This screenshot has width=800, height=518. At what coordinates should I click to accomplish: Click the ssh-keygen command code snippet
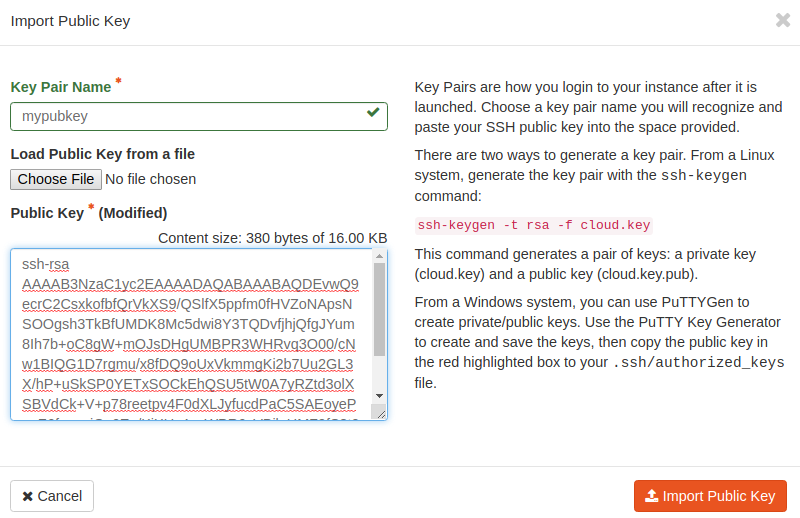[534, 225]
